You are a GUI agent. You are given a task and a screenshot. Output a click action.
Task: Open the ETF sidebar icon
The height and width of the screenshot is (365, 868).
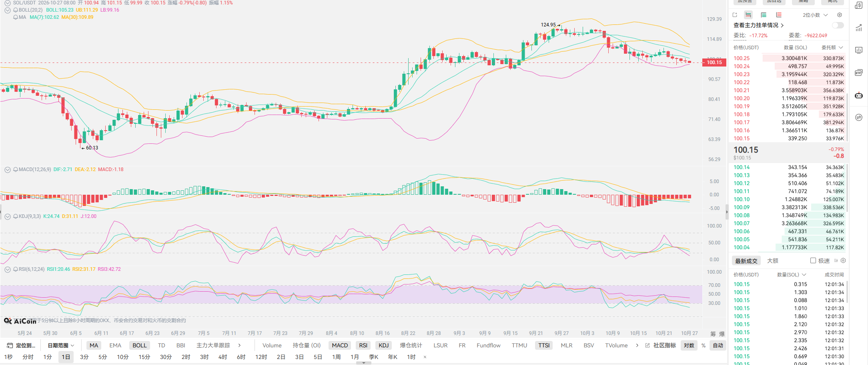coord(859,73)
